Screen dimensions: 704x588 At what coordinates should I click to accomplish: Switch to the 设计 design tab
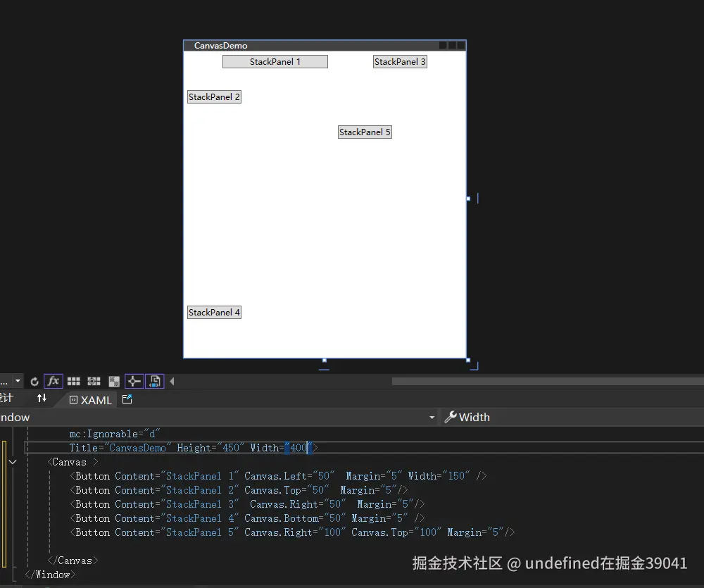6,398
